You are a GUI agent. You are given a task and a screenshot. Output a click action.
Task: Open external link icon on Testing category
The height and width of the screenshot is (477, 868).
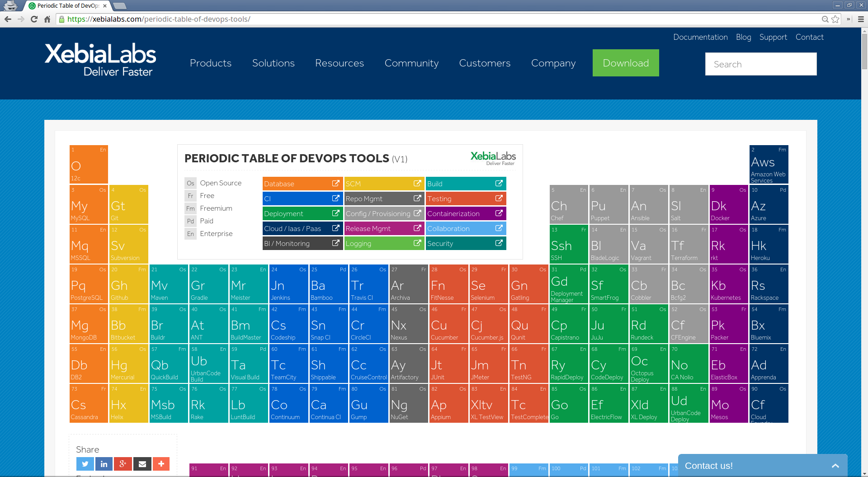pyautogui.click(x=499, y=198)
